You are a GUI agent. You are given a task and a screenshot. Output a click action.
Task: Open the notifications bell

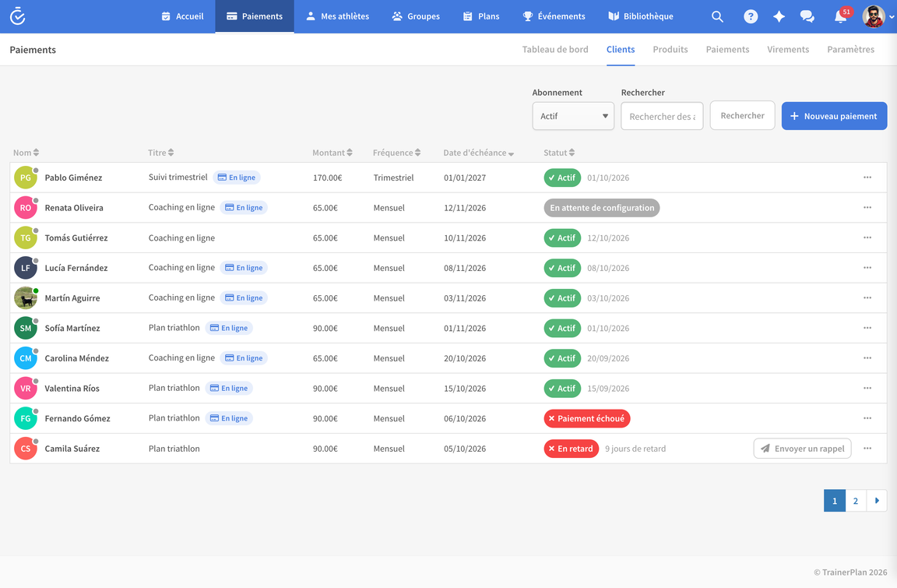click(840, 16)
